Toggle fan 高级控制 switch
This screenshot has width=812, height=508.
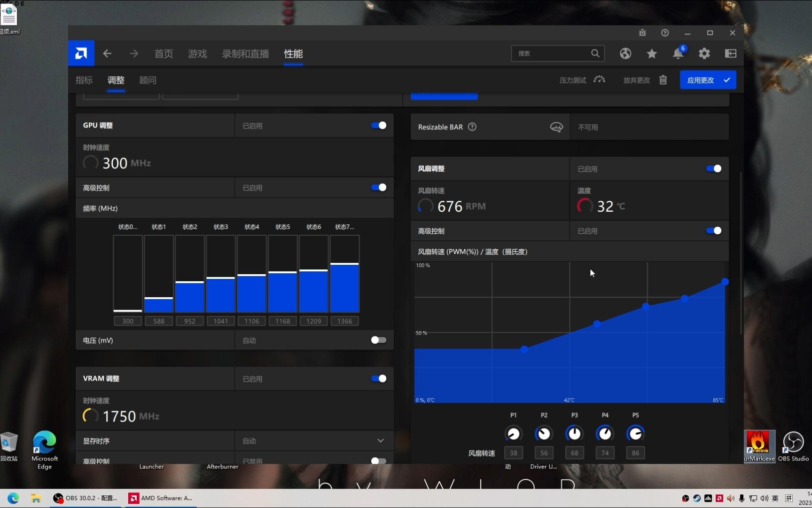(714, 230)
